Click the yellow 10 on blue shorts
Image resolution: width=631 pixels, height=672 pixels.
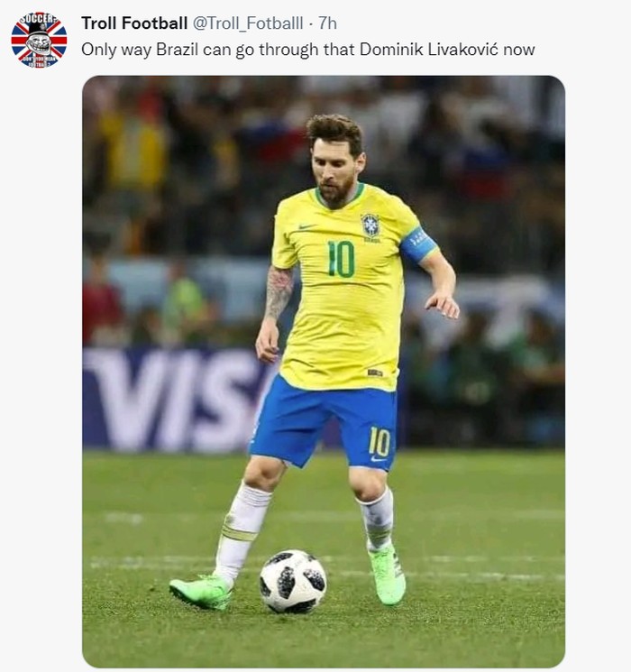(x=380, y=441)
